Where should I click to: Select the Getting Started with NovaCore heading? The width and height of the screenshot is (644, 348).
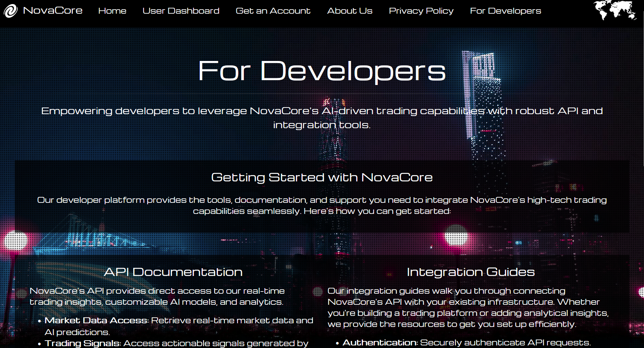click(322, 177)
